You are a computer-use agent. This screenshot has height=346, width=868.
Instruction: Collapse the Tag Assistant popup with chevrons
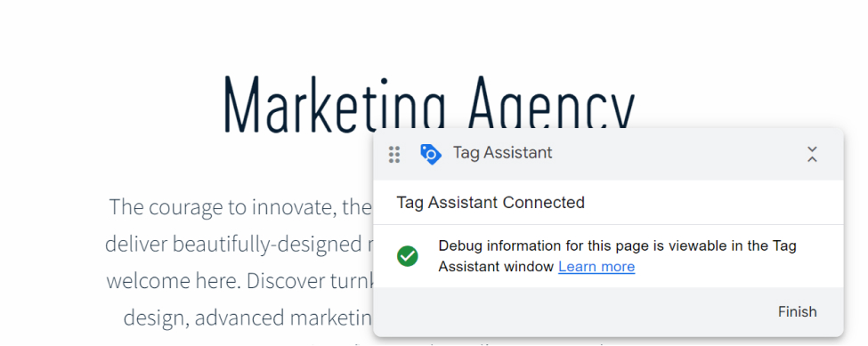click(812, 154)
